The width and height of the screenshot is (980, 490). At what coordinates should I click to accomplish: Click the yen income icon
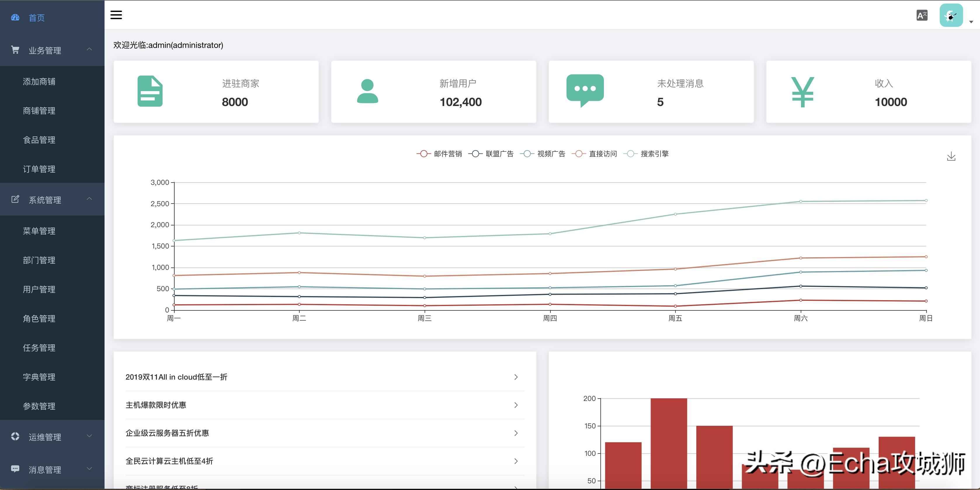(802, 92)
